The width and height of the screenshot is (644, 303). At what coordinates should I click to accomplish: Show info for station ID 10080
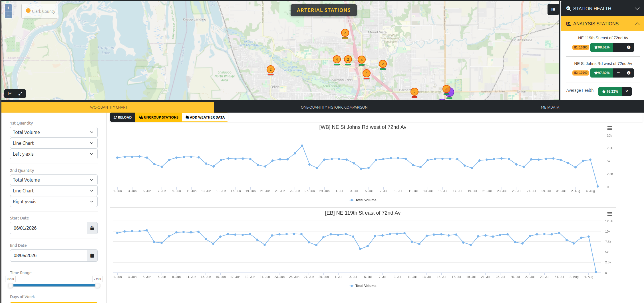[x=629, y=47]
